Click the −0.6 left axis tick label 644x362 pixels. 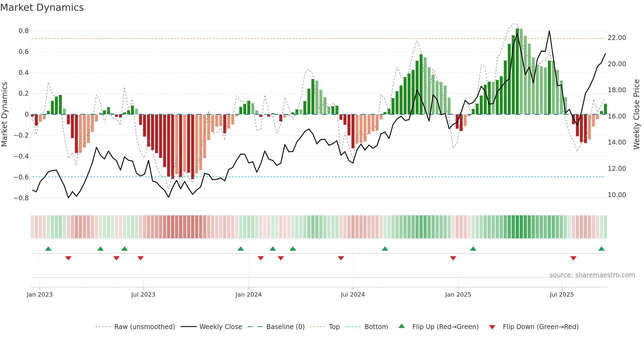[x=21, y=177]
